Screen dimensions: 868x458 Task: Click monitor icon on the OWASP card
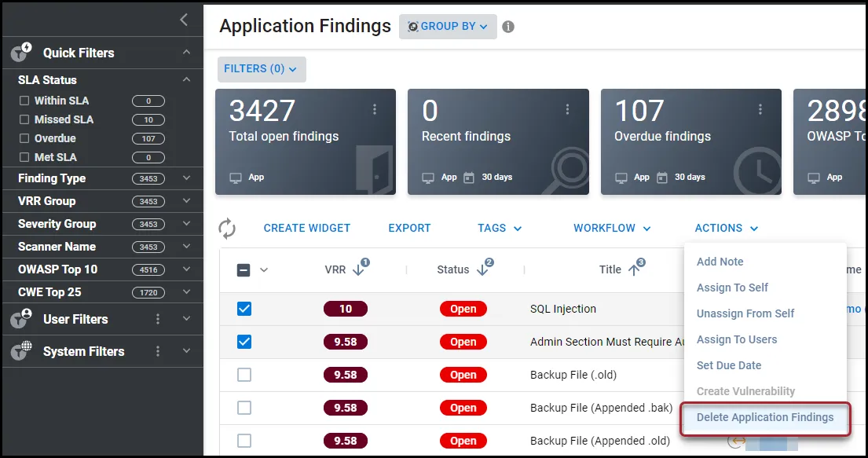tap(814, 178)
